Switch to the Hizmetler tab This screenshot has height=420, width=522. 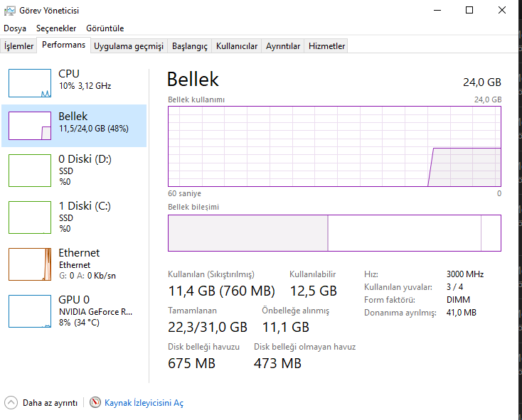[326, 46]
